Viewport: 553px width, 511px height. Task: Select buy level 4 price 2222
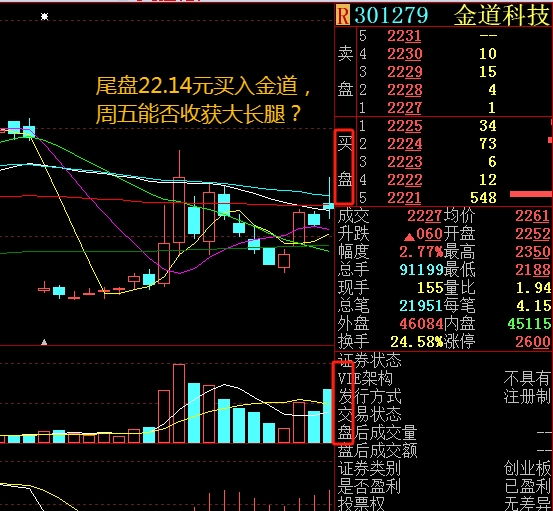click(405, 180)
